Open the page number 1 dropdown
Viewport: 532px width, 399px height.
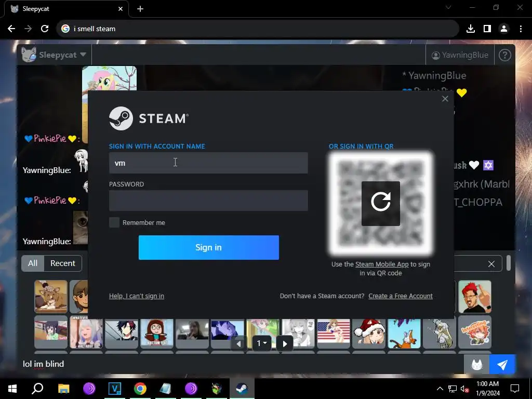pos(262,343)
